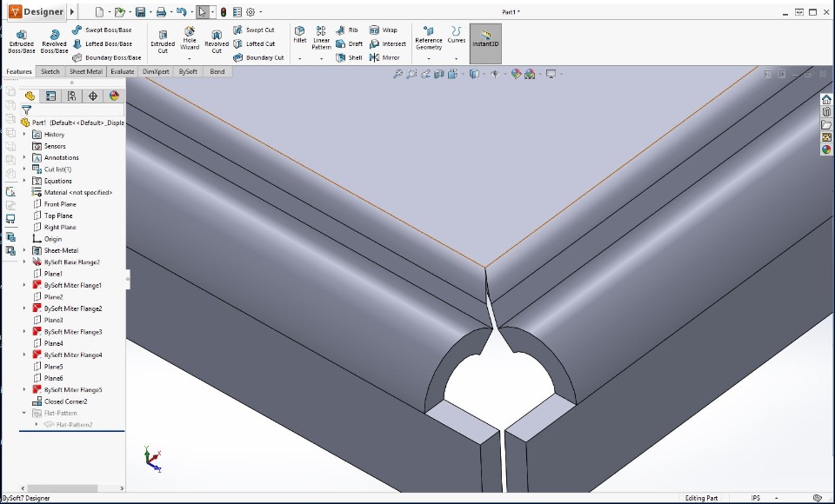This screenshot has width=835, height=504.
Task: Add a Rib feature
Action: pos(347,30)
